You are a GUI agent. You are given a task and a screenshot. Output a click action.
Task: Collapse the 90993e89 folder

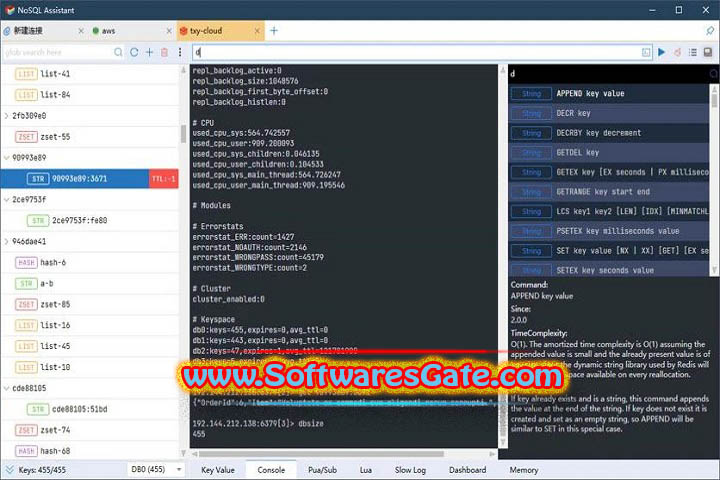6,158
